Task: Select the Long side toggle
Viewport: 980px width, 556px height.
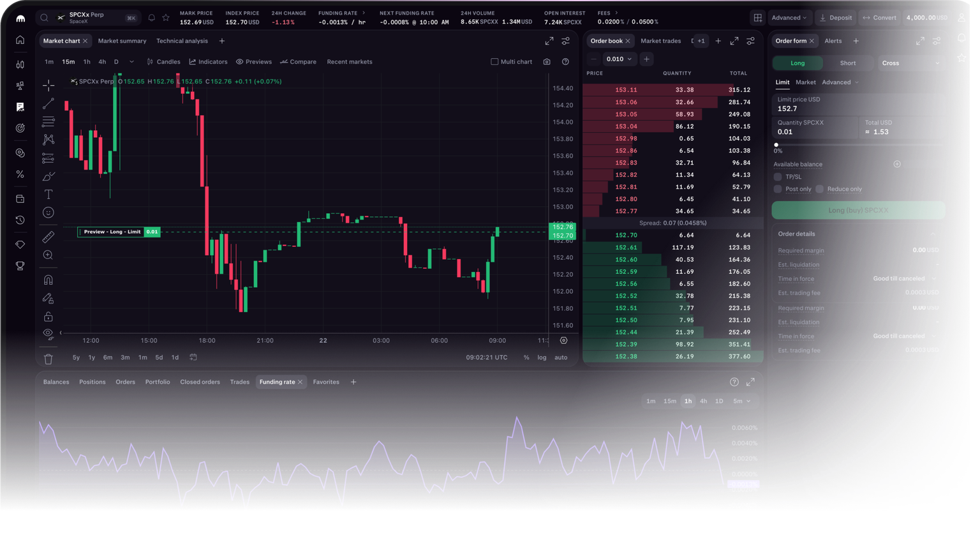Action: click(x=798, y=63)
